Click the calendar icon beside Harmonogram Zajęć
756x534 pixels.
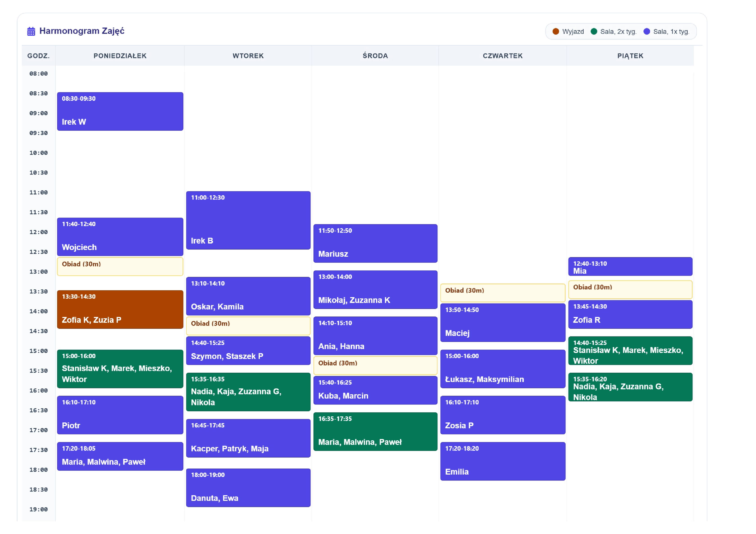point(31,31)
